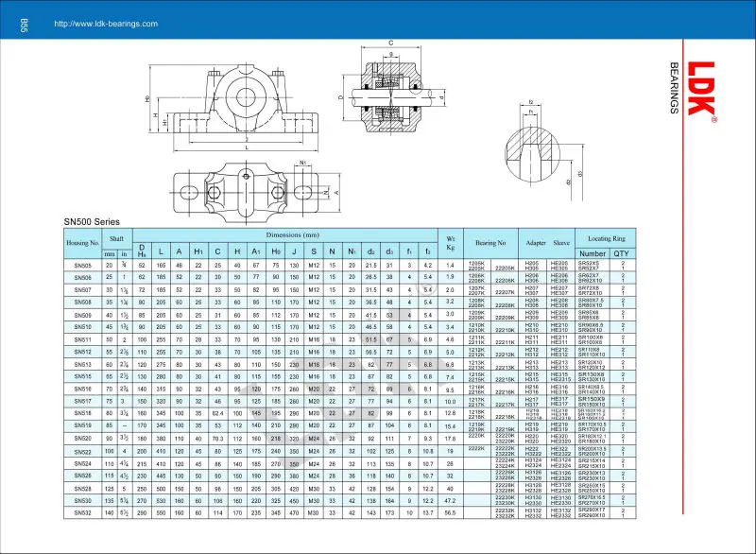Select housing number SN506
The height and width of the screenshot is (554, 756).
click(x=82, y=278)
